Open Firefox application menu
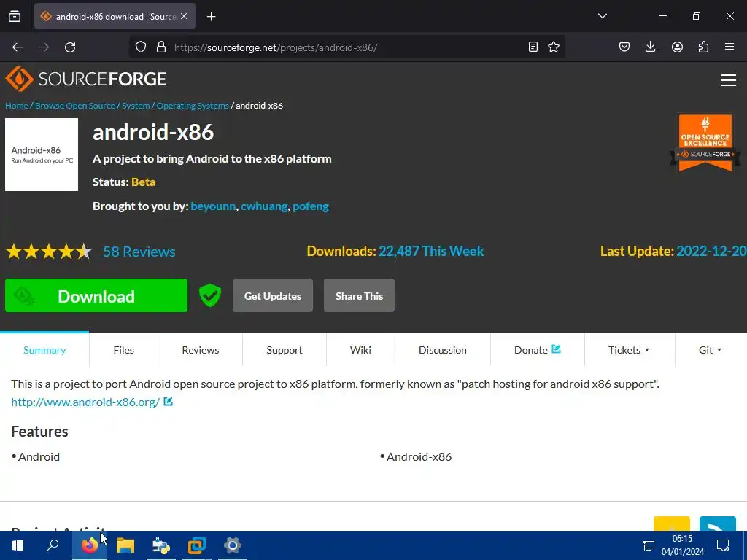Viewport: 747px width, 560px height. (729, 47)
